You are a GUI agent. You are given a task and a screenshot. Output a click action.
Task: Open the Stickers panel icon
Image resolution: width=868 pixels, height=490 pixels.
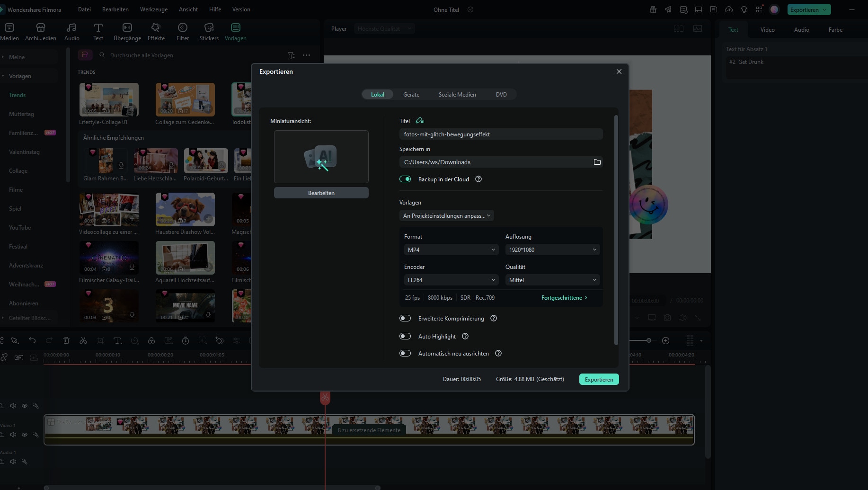tap(209, 32)
